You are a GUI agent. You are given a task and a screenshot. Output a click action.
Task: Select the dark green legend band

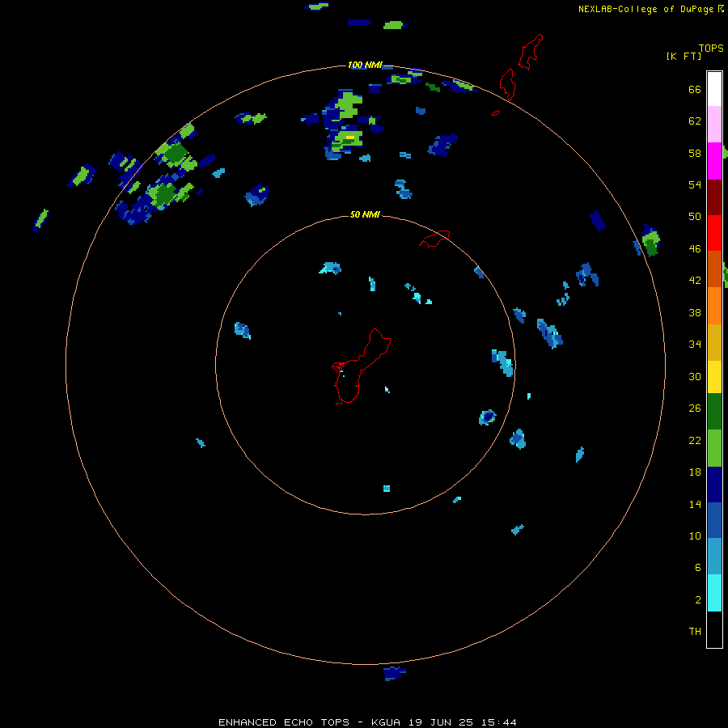[714, 412]
